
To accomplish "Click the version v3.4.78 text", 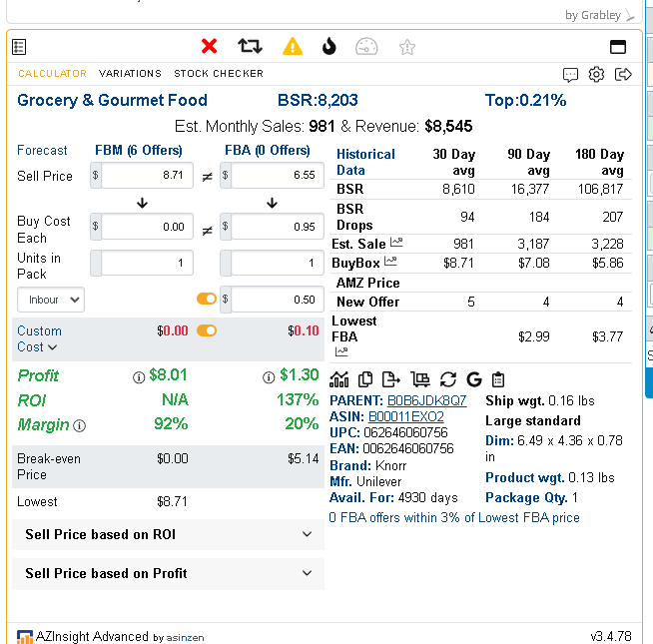I will (x=611, y=636).
